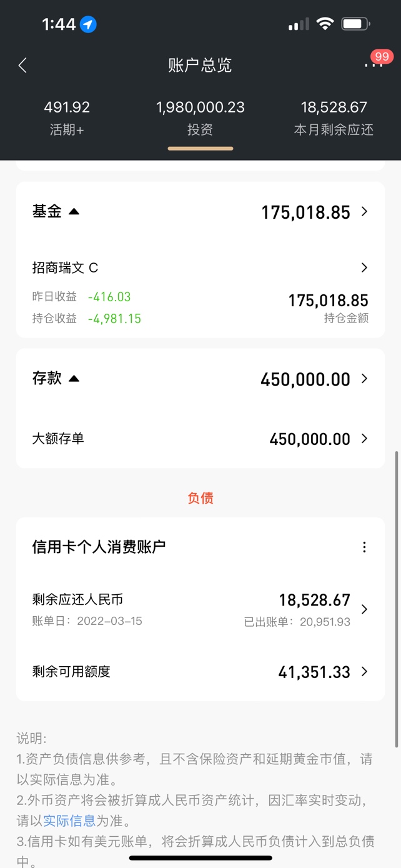The height and width of the screenshot is (868, 401).
Task: Tap the 信用卡个人消费账户 header
Action: coord(99,547)
